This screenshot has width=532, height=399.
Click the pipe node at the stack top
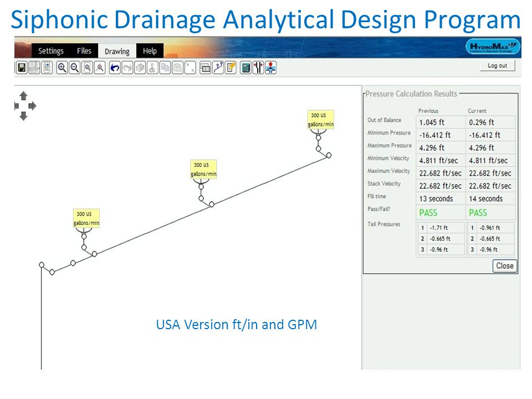tap(42, 265)
